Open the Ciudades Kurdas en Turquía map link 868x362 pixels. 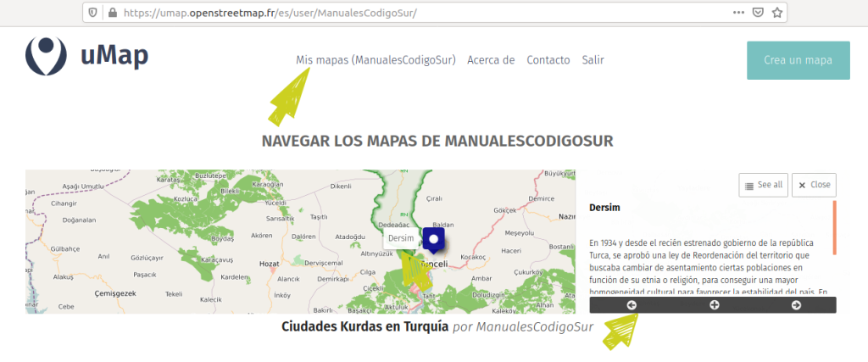(364, 326)
